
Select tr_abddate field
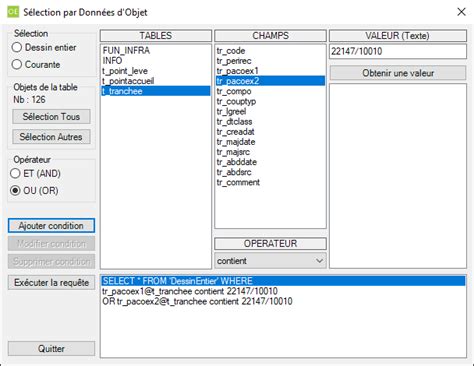270,162
